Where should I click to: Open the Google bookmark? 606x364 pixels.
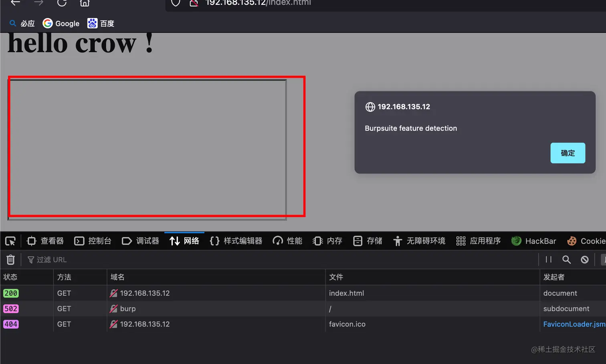61,24
